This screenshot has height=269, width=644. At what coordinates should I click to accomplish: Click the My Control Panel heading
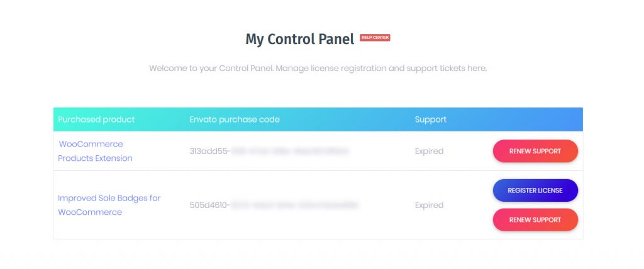coord(300,39)
